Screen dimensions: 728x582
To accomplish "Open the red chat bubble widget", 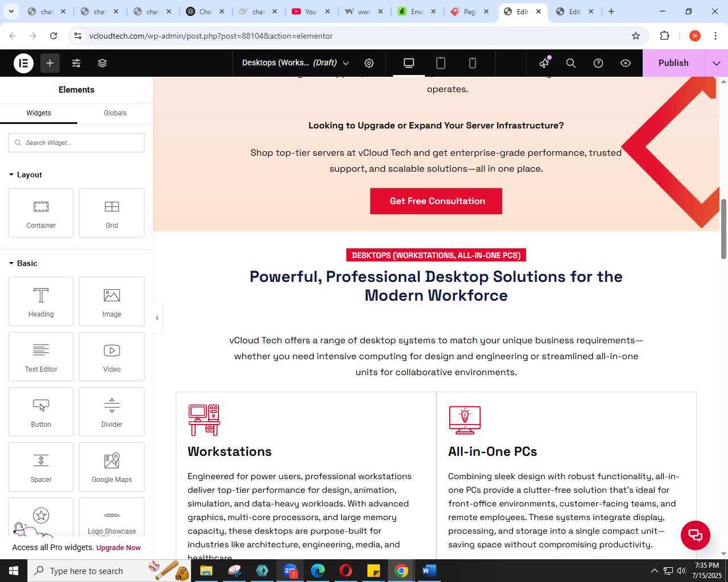I will (x=696, y=535).
